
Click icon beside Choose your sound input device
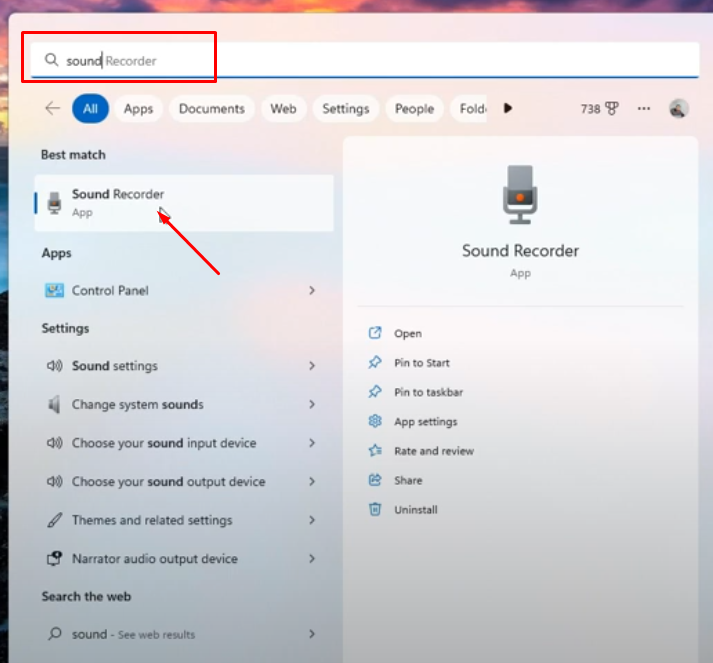[55, 443]
